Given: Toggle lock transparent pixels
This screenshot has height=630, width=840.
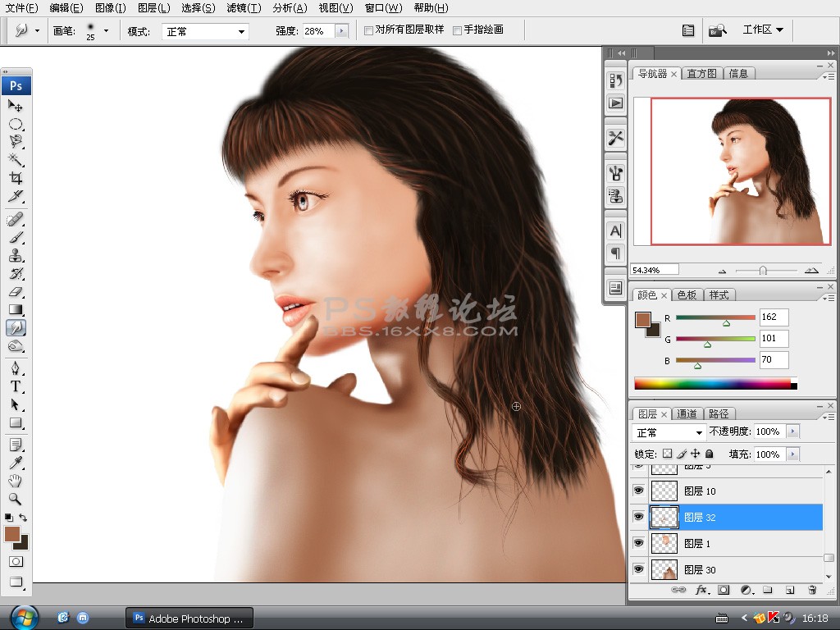Looking at the screenshot, I should click(x=667, y=454).
